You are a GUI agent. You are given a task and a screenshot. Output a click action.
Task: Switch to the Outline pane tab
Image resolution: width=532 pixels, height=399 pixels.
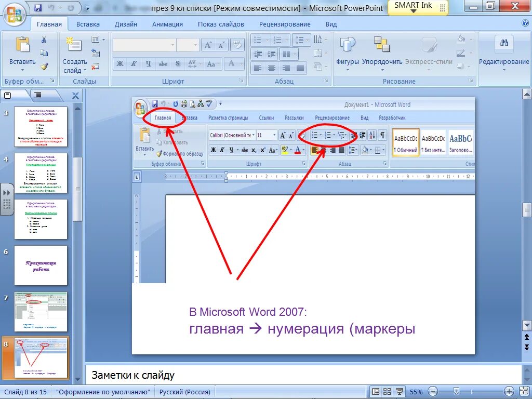38,96
